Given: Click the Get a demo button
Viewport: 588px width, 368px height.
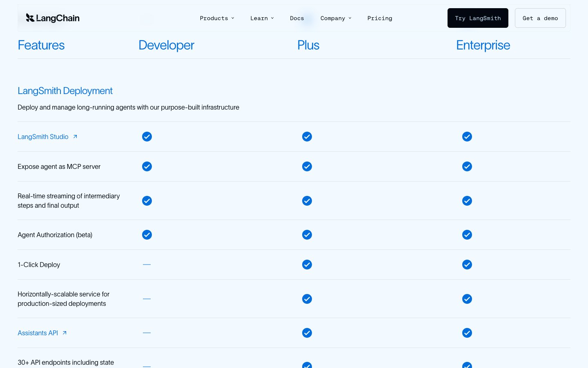Looking at the screenshot, I should 540,18.
